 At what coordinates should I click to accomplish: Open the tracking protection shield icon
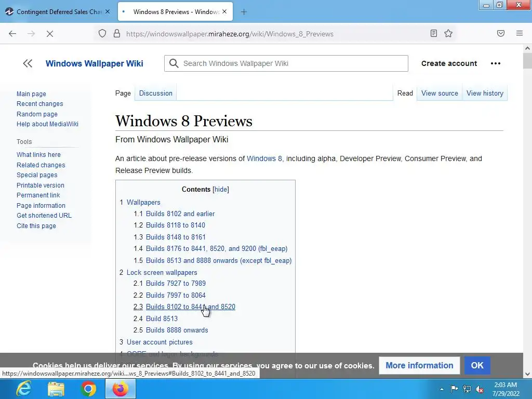pyautogui.click(x=102, y=34)
